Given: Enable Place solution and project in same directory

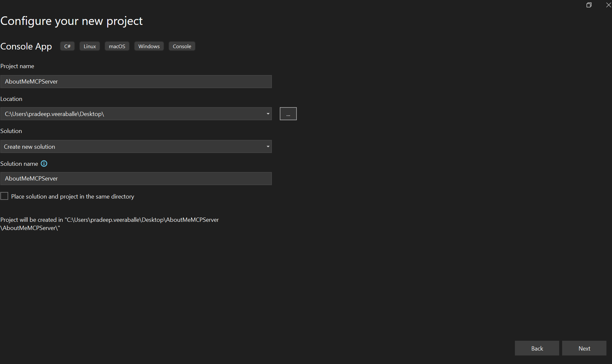Looking at the screenshot, I should pyautogui.click(x=4, y=196).
